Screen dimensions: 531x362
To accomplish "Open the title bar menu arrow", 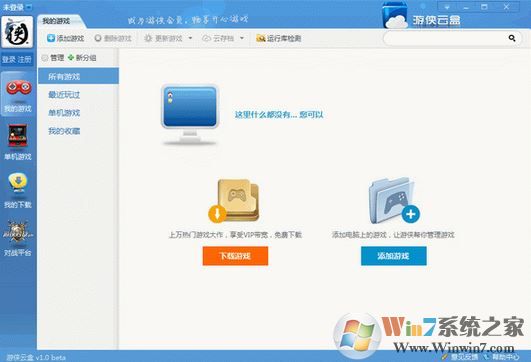I will coord(447,7).
